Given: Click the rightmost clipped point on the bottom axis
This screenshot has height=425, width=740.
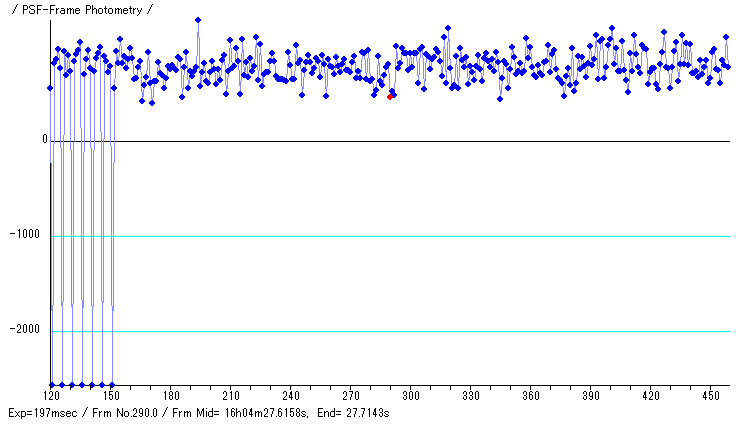Looking at the screenshot, I should (112, 384).
